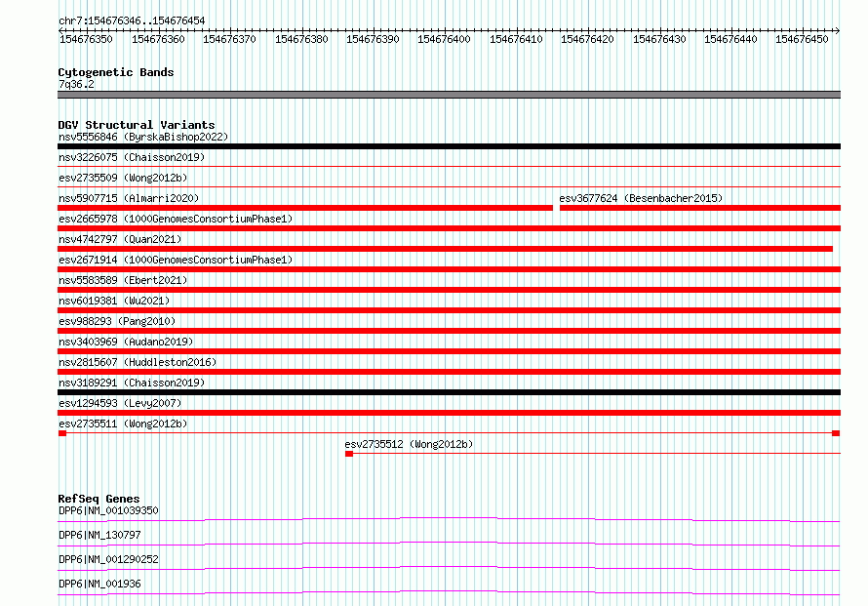The width and height of the screenshot is (868, 606).
Task: Click the red bar under nsv4742797
Action: pyautogui.click(x=445, y=249)
